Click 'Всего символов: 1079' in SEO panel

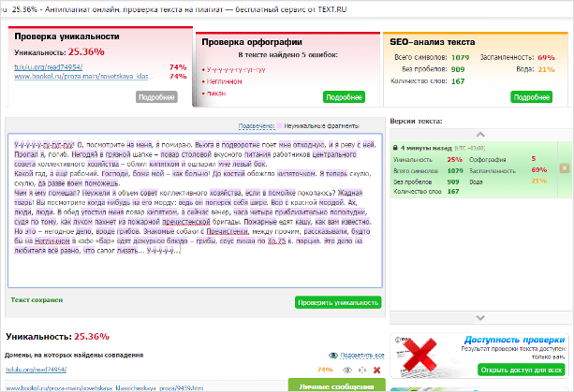pyautogui.click(x=432, y=57)
